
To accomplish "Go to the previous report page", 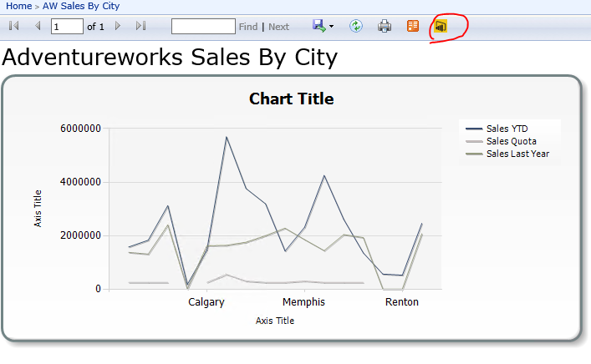I will 38,27.
